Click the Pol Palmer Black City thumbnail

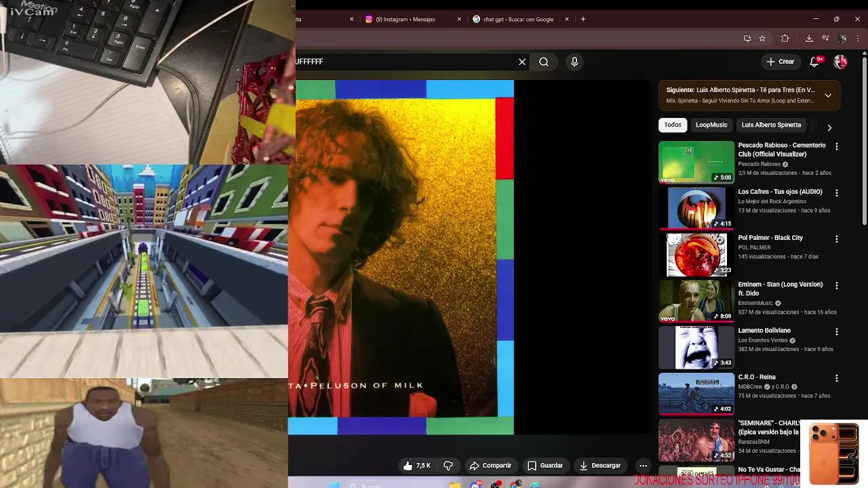point(696,255)
